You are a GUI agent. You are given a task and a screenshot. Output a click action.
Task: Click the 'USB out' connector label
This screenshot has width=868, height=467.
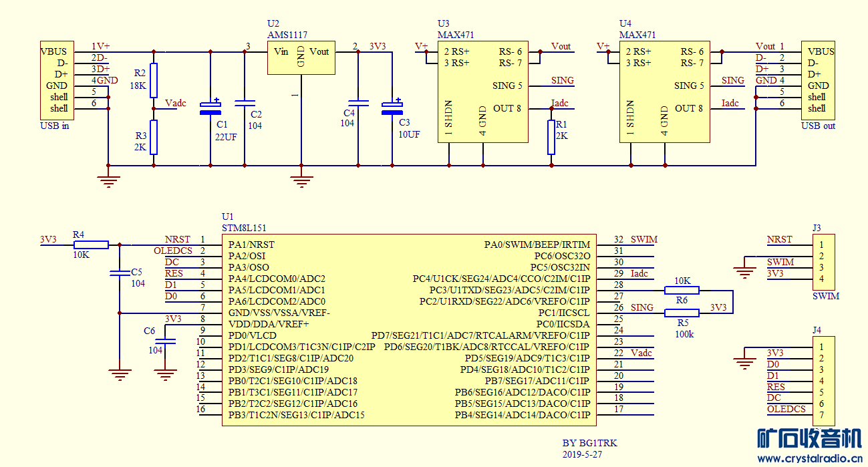pyautogui.click(x=819, y=126)
